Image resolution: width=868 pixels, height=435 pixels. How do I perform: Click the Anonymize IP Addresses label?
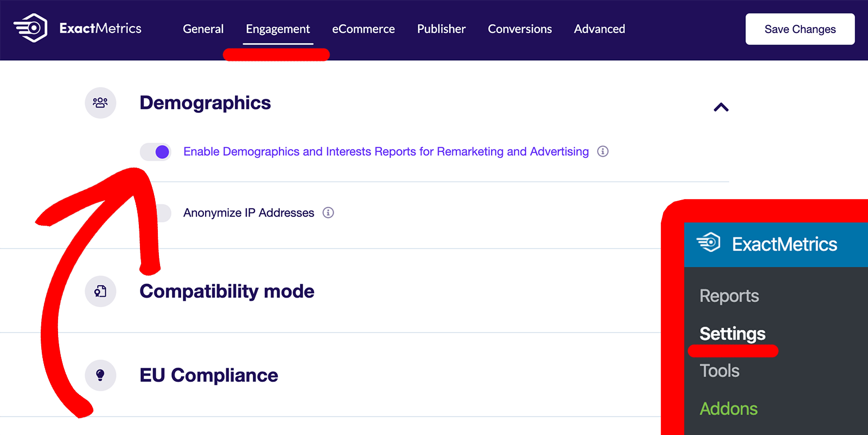pyautogui.click(x=248, y=213)
